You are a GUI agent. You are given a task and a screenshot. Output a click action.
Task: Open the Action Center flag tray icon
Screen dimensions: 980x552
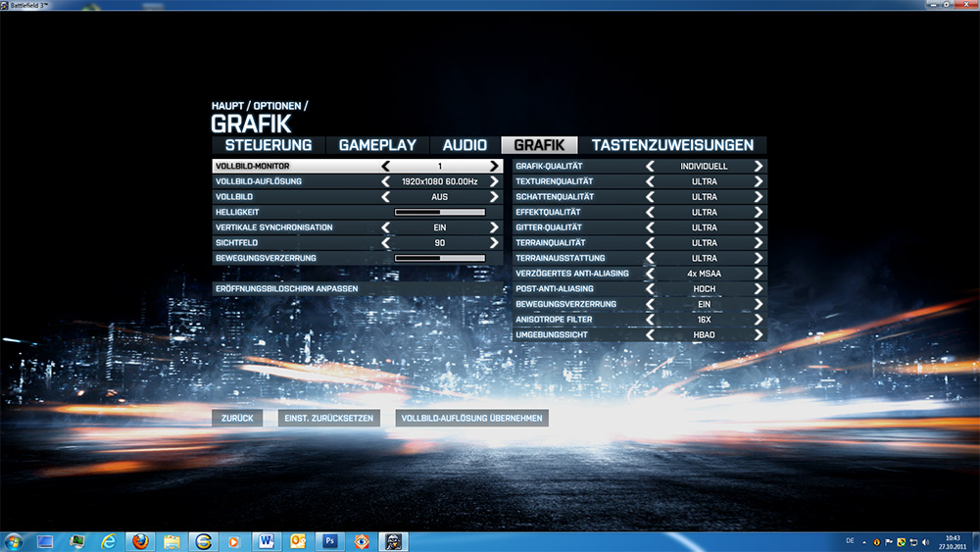tap(889, 542)
